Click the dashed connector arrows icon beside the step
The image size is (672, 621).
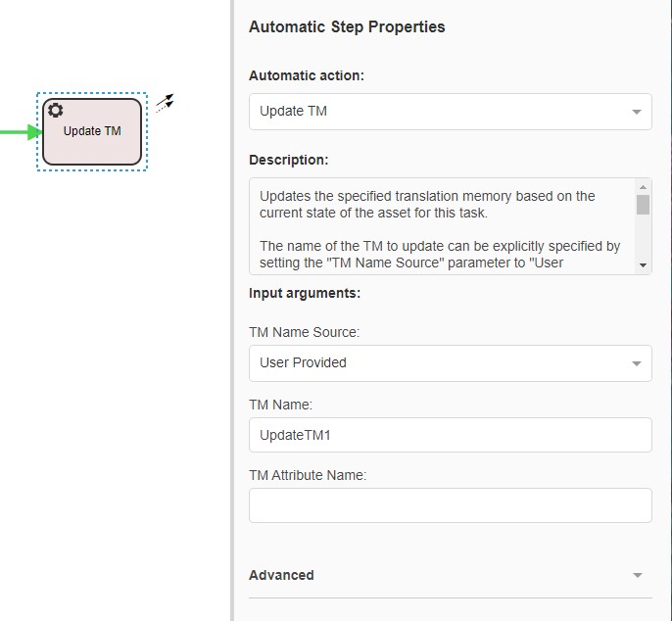coord(165,103)
